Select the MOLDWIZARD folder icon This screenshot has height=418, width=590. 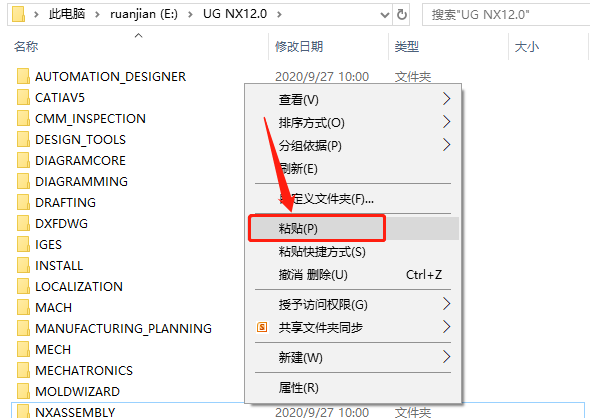pos(23,391)
